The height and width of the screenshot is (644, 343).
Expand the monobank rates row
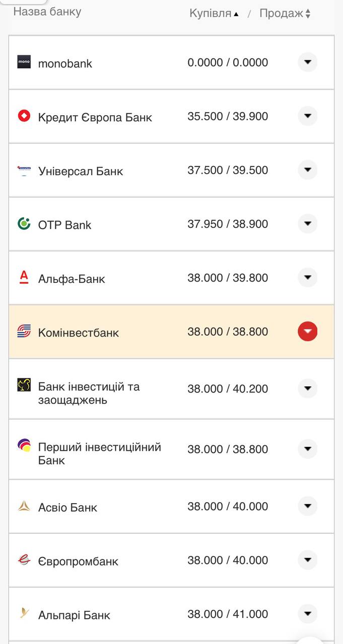[307, 62]
